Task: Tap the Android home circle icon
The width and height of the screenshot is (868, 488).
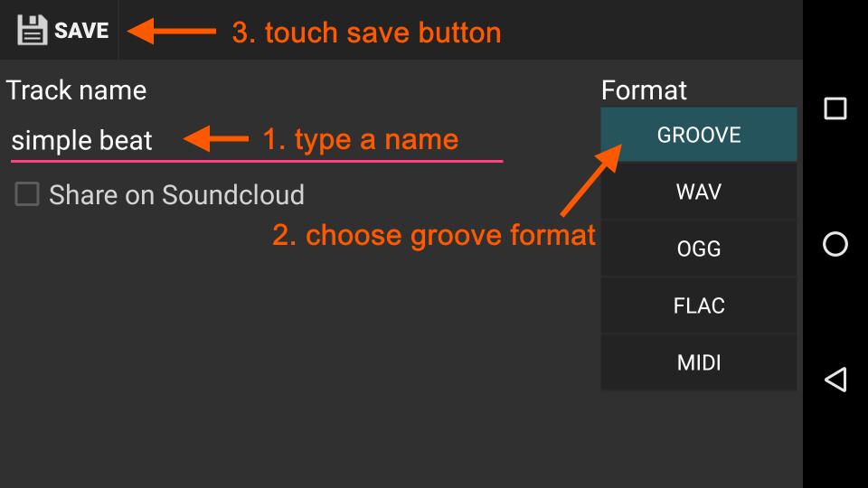Action: (x=835, y=244)
